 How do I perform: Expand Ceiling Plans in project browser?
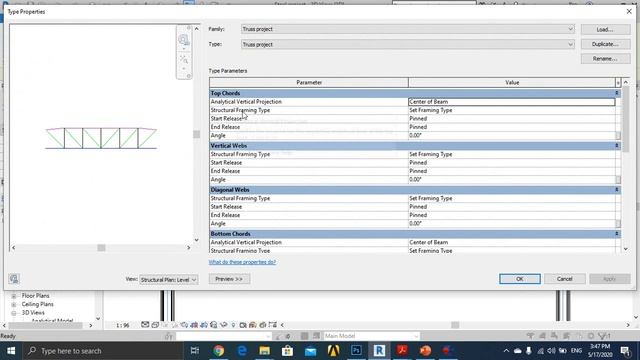click(13, 304)
